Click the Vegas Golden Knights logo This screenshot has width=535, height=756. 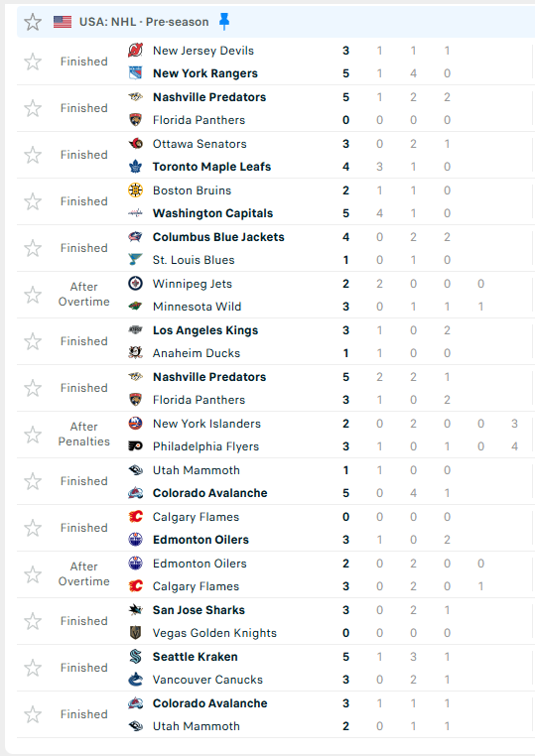pyautogui.click(x=136, y=633)
